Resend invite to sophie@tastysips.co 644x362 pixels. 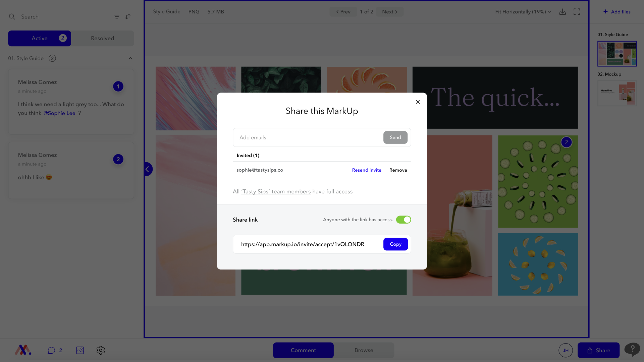coord(366,170)
